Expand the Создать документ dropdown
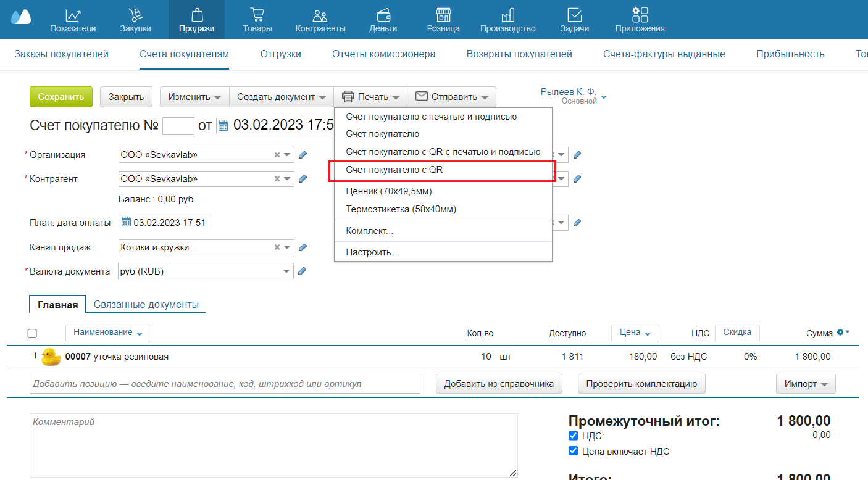 coord(281,97)
